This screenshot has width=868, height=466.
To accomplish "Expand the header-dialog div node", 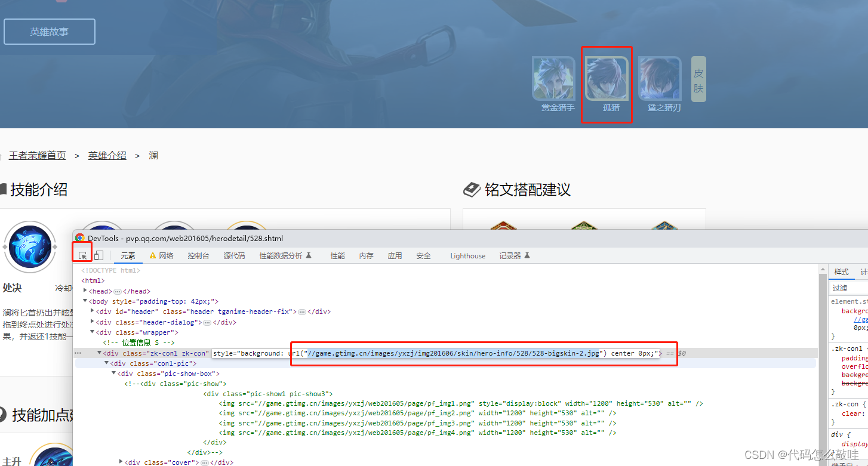I will [93, 322].
